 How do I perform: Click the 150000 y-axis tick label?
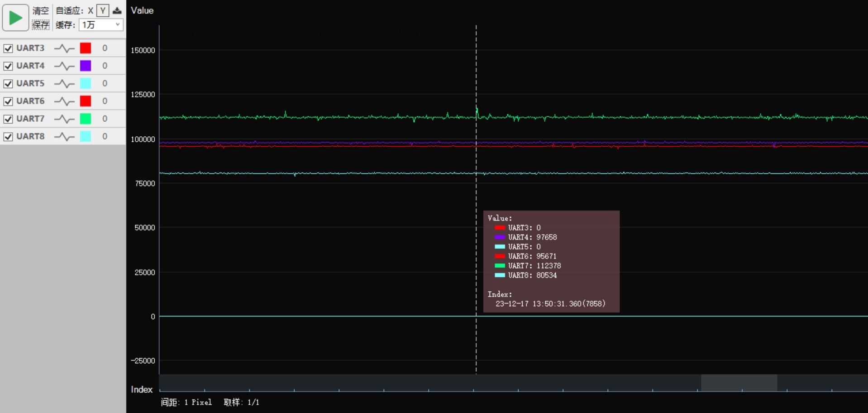click(143, 50)
